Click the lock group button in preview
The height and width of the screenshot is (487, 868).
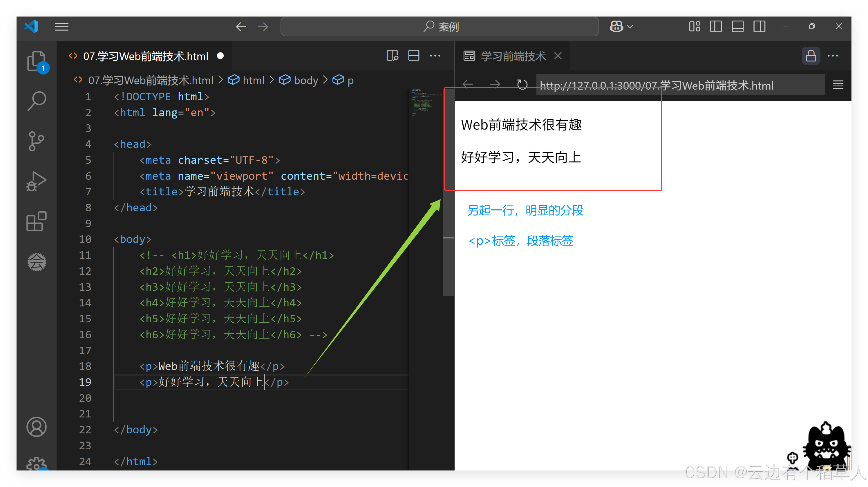811,56
